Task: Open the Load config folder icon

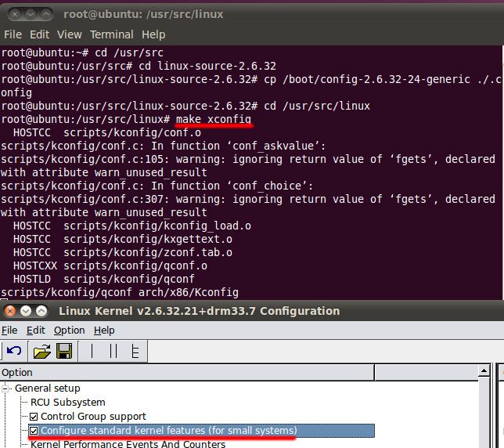Action: pyautogui.click(x=41, y=351)
